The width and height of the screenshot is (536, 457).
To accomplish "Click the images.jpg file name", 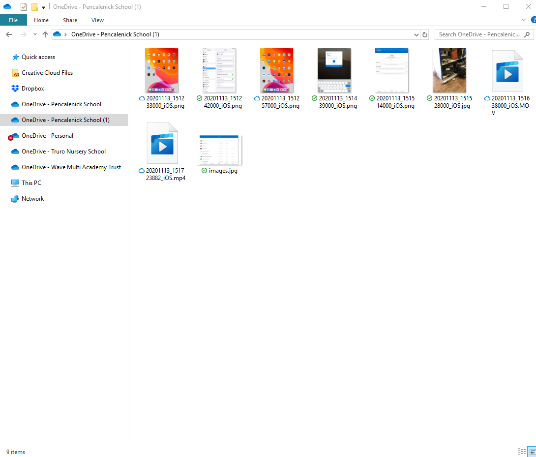I will click(223, 171).
